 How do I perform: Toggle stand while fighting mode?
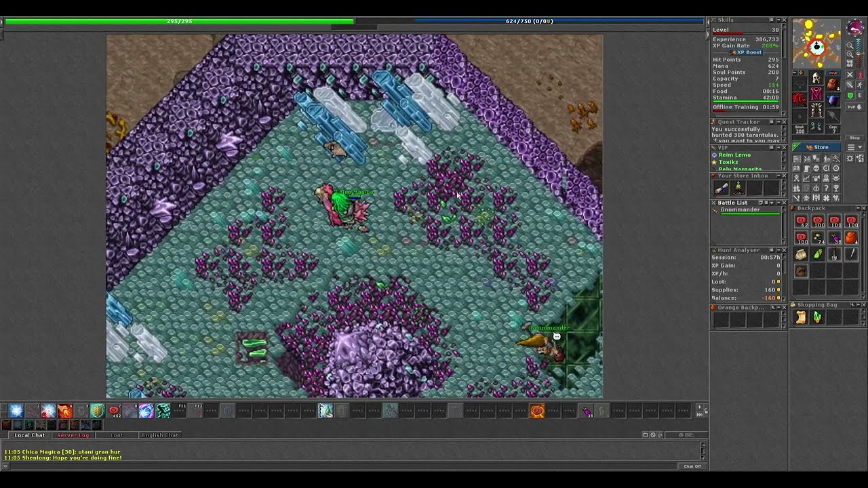(x=861, y=75)
